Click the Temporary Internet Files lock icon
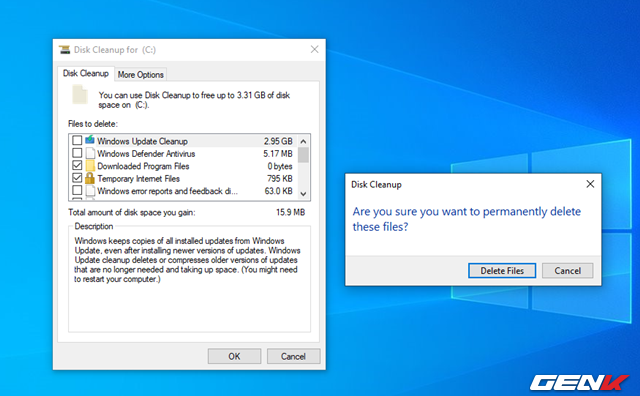Image resolution: width=640 pixels, height=396 pixels. pos(90,178)
